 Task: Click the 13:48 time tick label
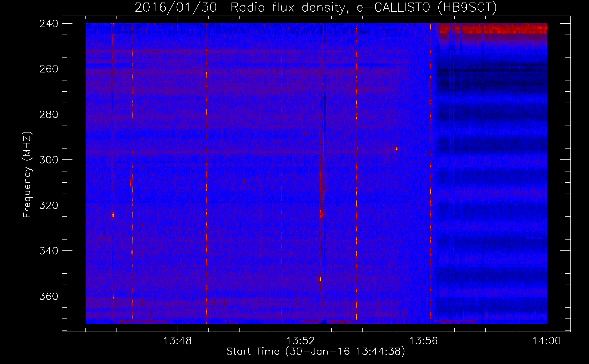click(x=178, y=341)
